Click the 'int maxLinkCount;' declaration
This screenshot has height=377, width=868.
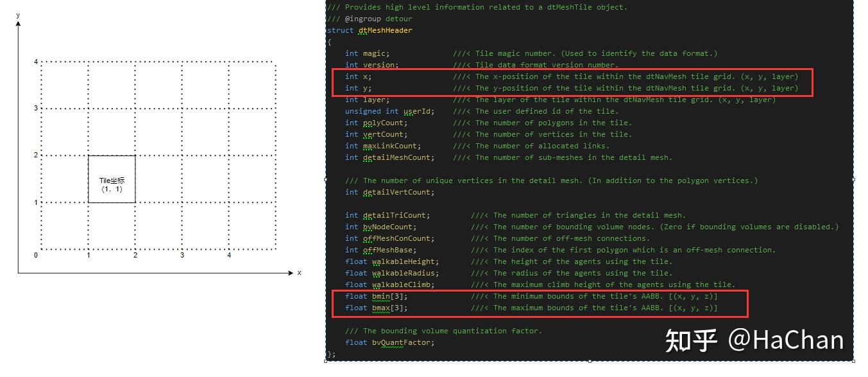click(x=383, y=146)
